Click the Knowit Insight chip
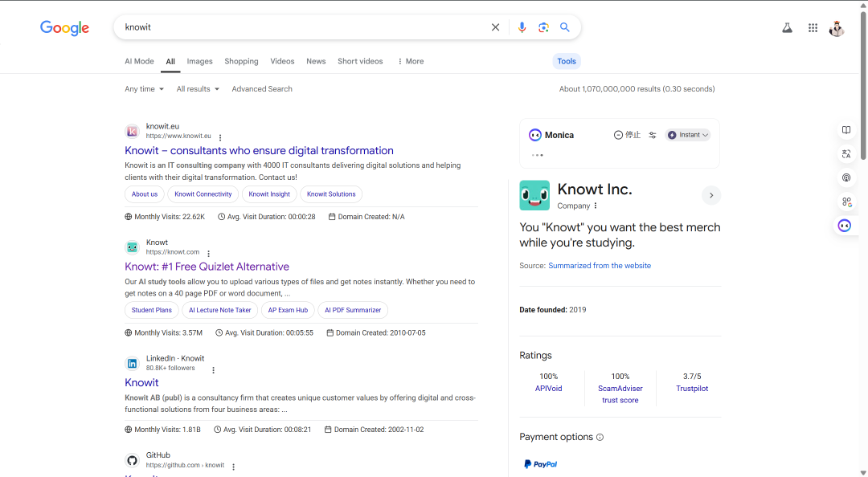The height and width of the screenshot is (477, 868). [269, 194]
